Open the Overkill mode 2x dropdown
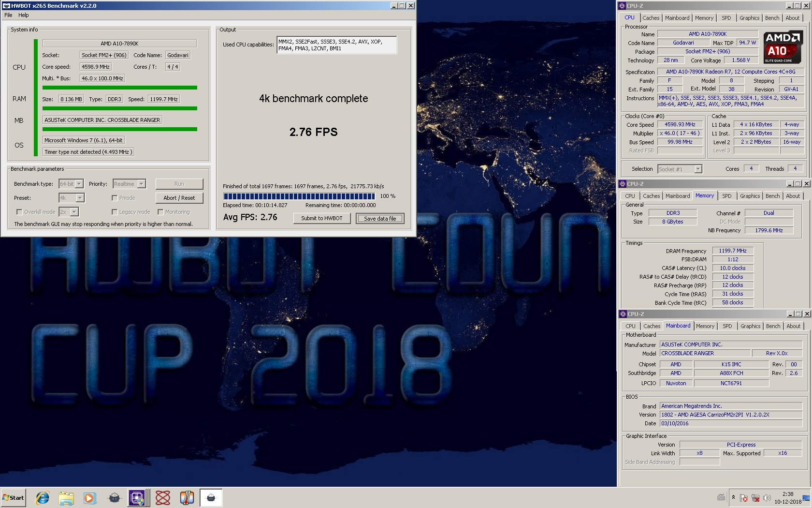 (x=68, y=212)
